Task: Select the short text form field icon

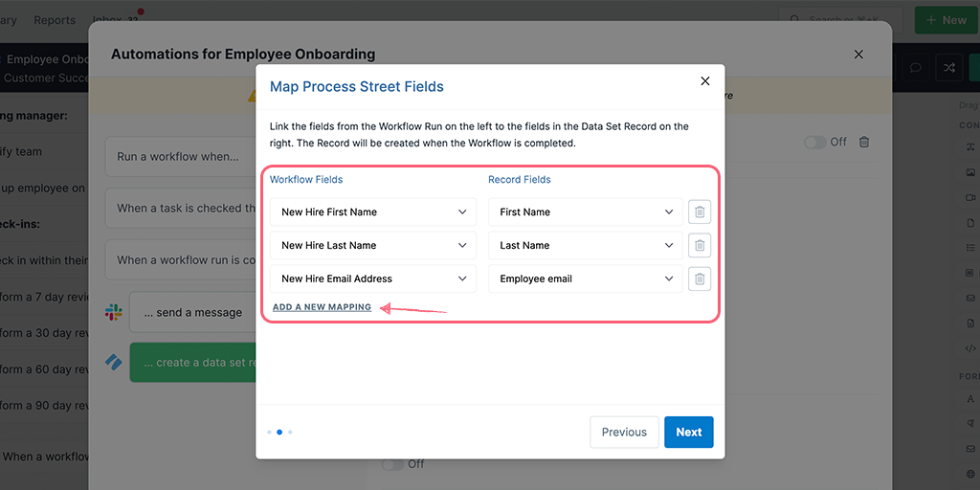Action: (970, 398)
